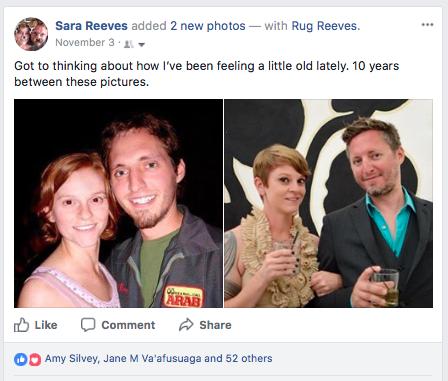448x381 pixels.
Task: Click the Comment button text
Action: coord(128,325)
